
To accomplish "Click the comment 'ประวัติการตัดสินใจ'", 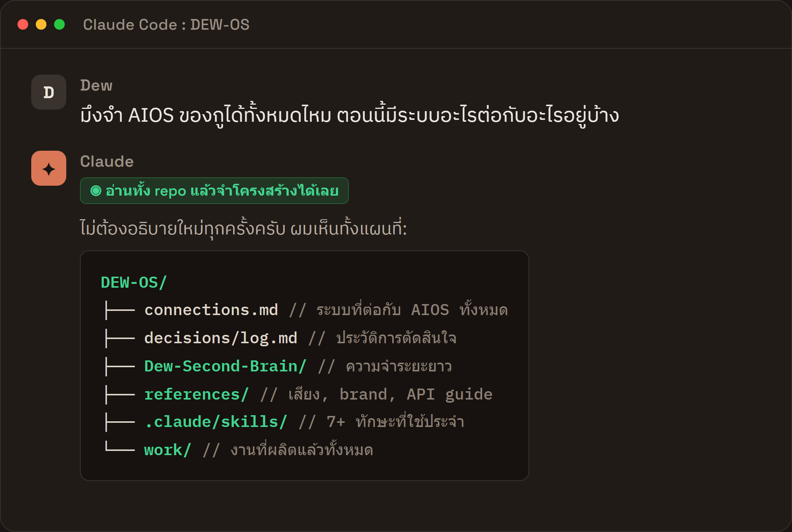I will click(396, 338).
